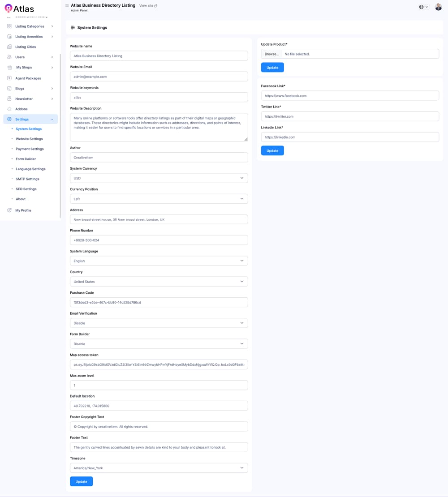The image size is (448, 497).
Task: Open System Settings in sidebar
Action: coord(29,129)
